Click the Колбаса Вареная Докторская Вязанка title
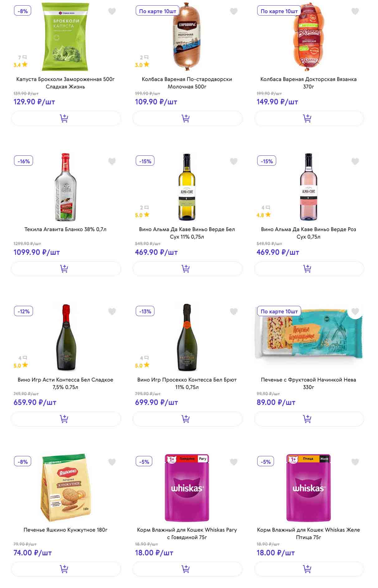Viewport: 378px width, 588px height. click(308, 83)
